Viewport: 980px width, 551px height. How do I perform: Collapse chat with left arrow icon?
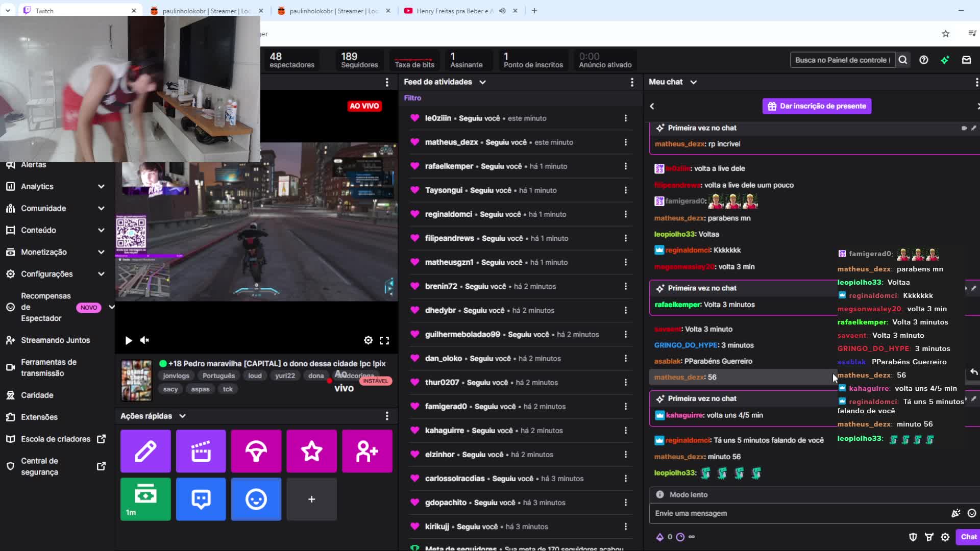tap(652, 106)
